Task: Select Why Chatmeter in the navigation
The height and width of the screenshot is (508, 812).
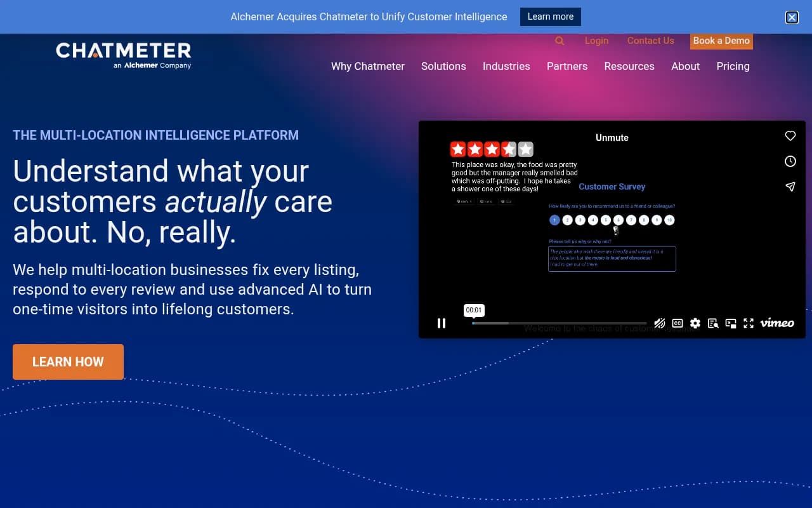Action: point(368,66)
